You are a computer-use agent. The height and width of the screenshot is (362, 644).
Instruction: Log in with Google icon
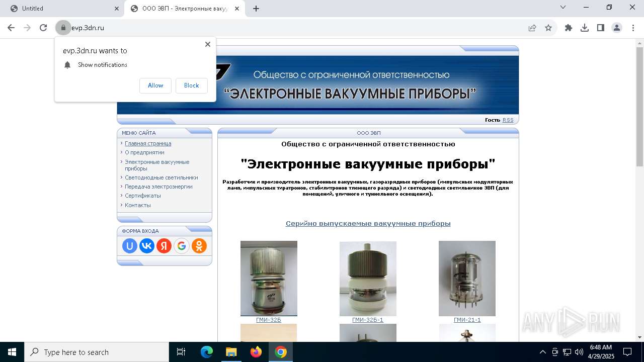pos(182,246)
